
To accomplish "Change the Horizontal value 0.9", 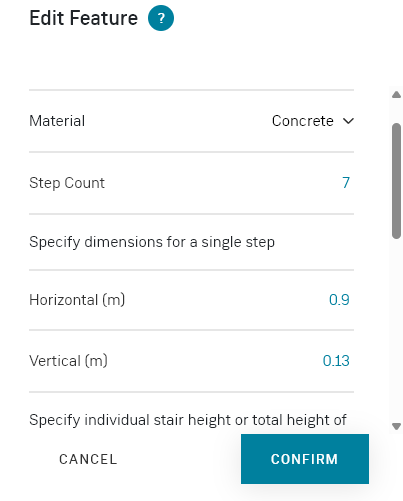I will (339, 300).
